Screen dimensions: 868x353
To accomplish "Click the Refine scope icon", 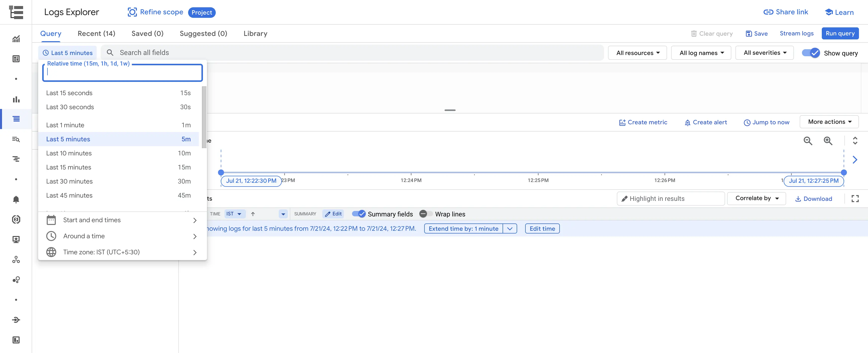I will tap(132, 12).
